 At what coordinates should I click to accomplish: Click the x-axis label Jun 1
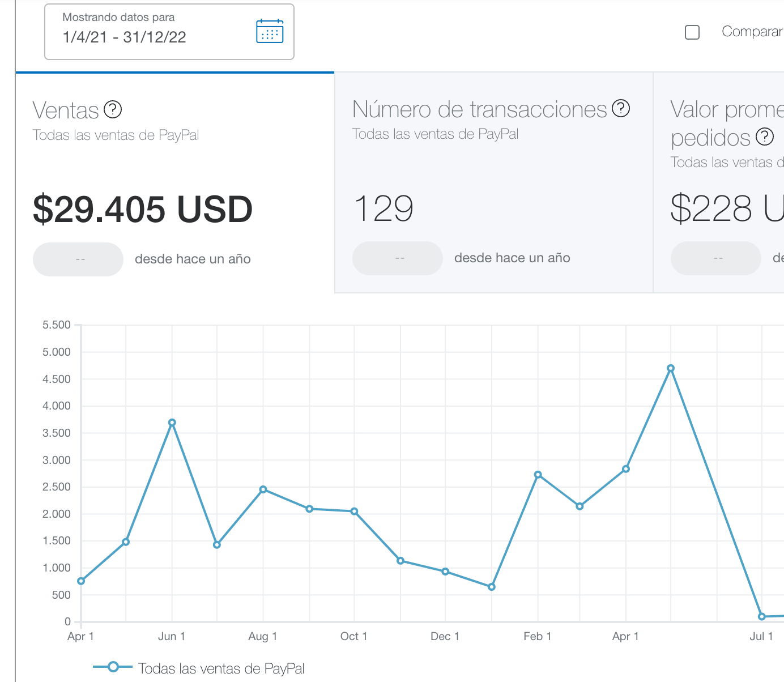click(x=172, y=636)
